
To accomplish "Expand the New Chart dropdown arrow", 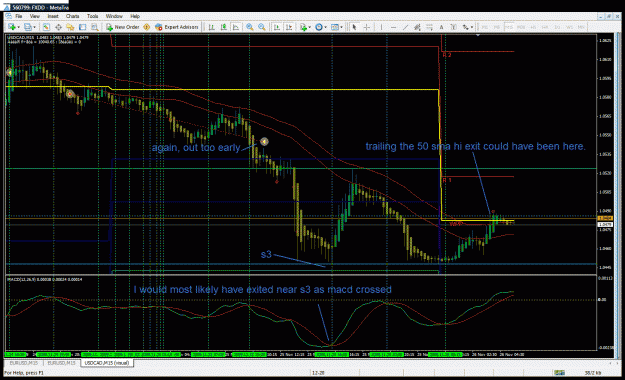I will tap(19, 27).
